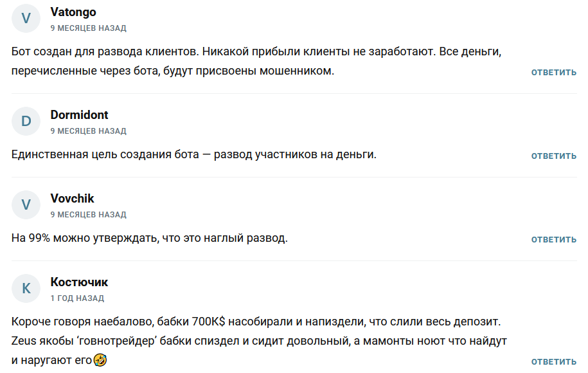Reply to Vatongo's comment via ОТВЕТИТЬ
Screen dimensions: 588x373
click(x=553, y=73)
